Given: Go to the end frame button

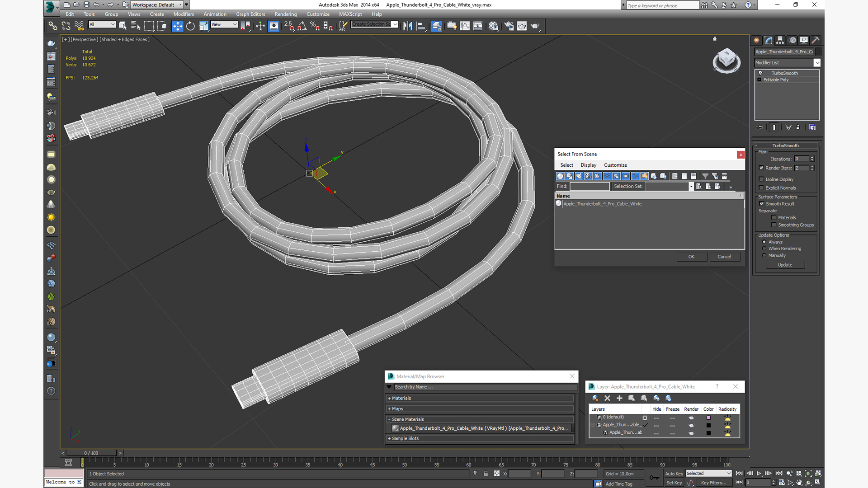Looking at the screenshot, I should click(778, 474).
